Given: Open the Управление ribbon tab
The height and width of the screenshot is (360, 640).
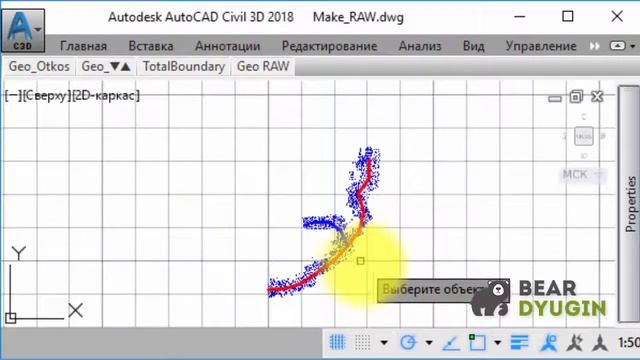Looking at the screenshot, I should [x=541, y=46].
